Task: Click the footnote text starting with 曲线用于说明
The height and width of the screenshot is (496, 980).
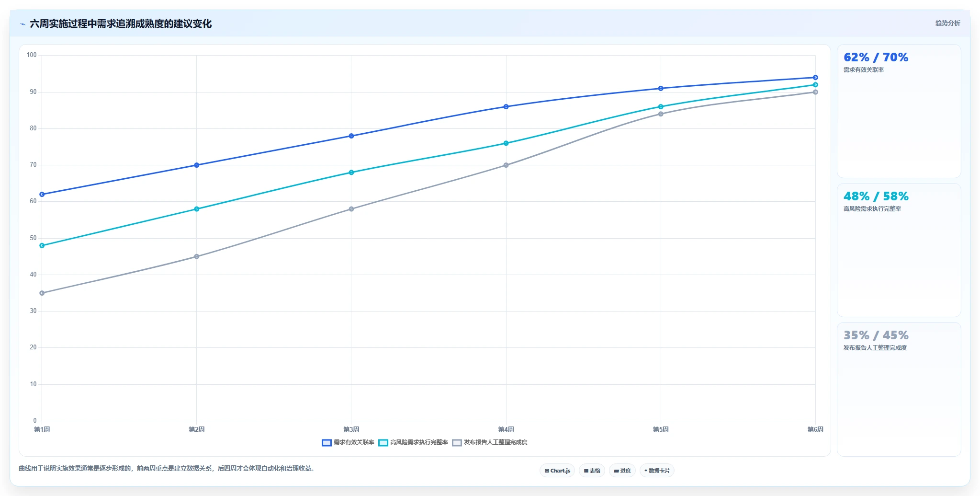Action: point(167,469)
